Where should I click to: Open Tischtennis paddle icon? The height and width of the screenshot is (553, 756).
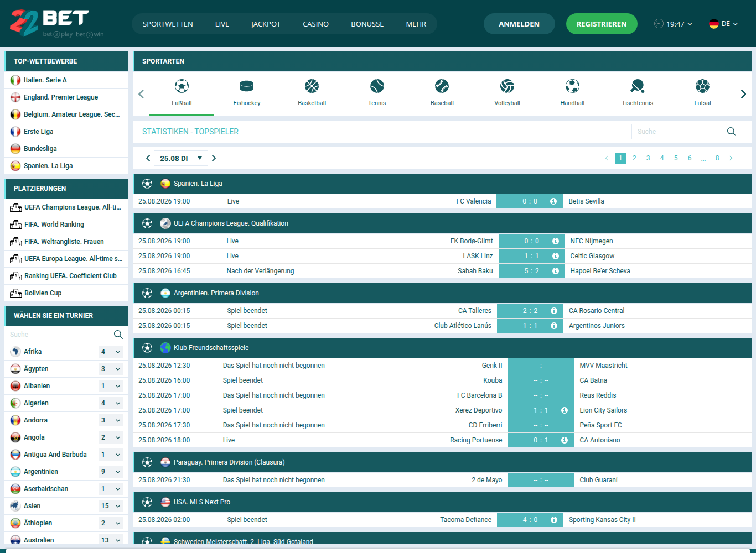pyautogui.click(x=638, y=86)
